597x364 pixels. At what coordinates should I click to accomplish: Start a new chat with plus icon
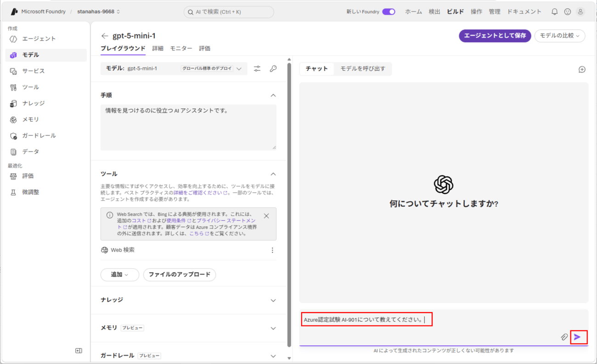pyautogui.click(x=582, y=69)
